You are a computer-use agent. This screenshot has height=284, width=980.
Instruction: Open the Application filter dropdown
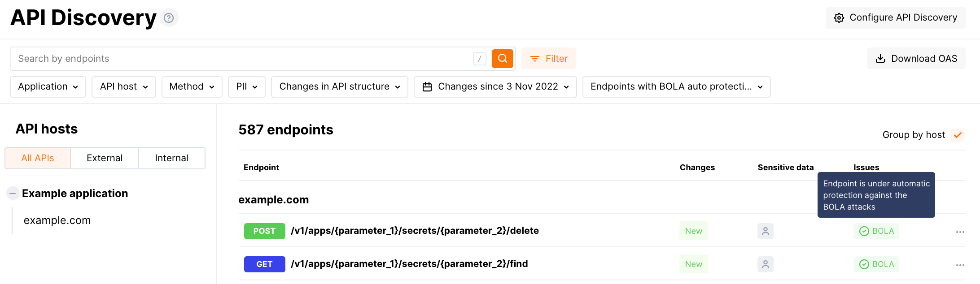[48, 86]
